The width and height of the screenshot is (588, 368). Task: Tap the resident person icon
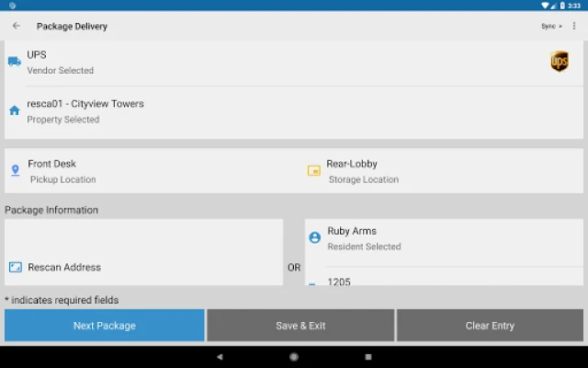pyautogui.click(x=315, y=237)
